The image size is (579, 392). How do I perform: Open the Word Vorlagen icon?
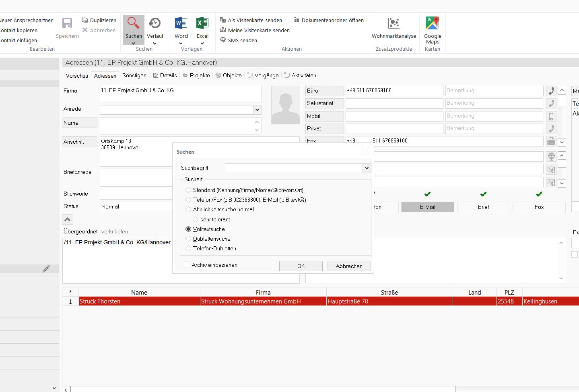pos(181,24)
